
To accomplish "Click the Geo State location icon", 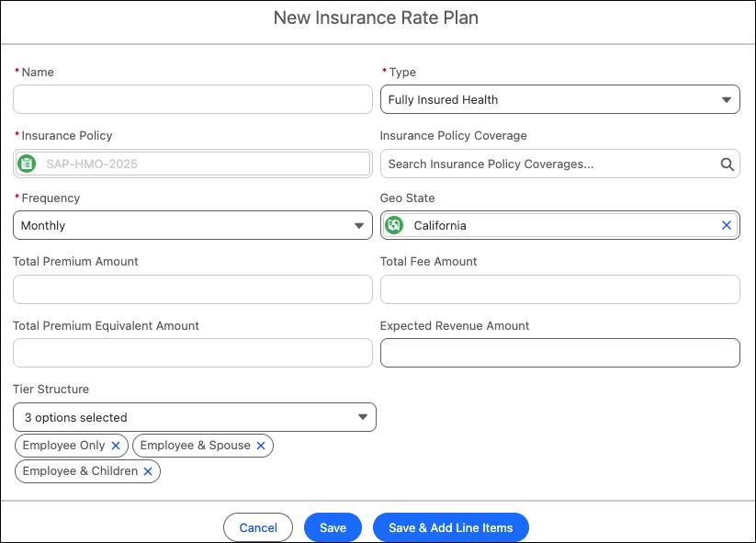I will tap(394, 225).
